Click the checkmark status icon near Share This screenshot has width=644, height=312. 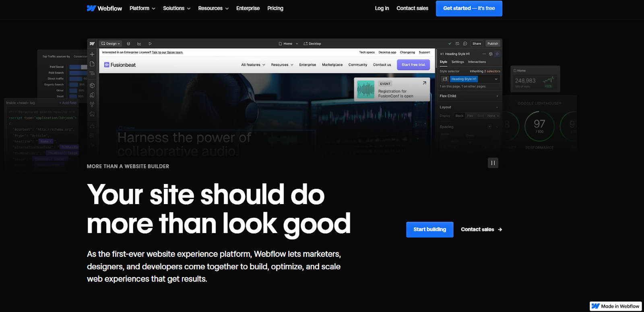click(x=450, y=43)
